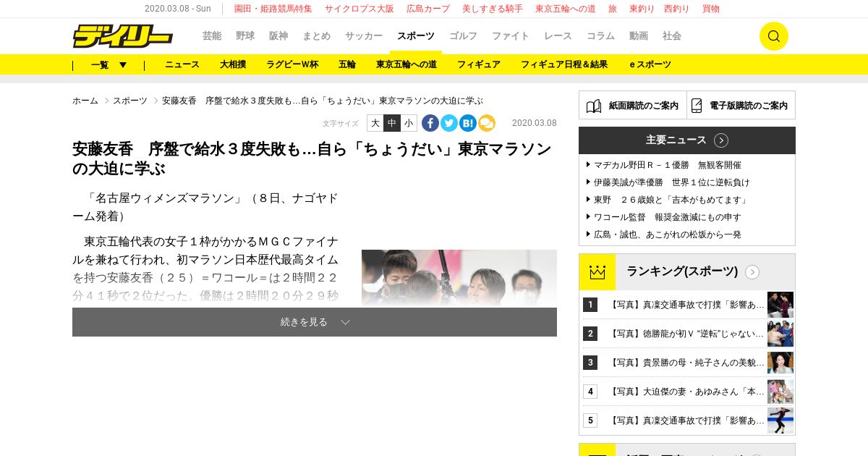This screenshot has height=456, width=868.
Task: Open the 野球 tab
Action: coord(245,36)
